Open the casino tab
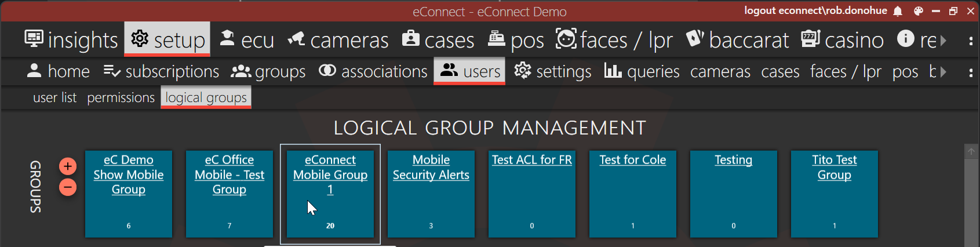The image size is (980, 247). point(842,40)
